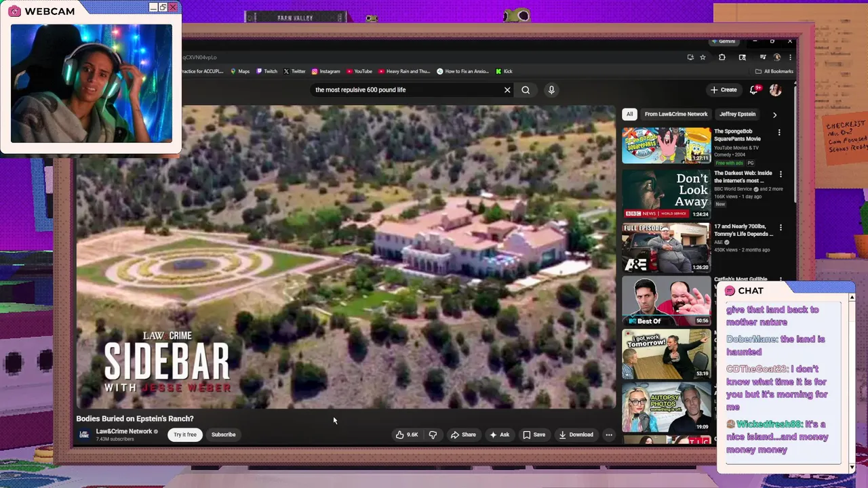Open Twitter bookmark
Screen dimensions: 868x488
pyautogui.click(x=294, y=71)
